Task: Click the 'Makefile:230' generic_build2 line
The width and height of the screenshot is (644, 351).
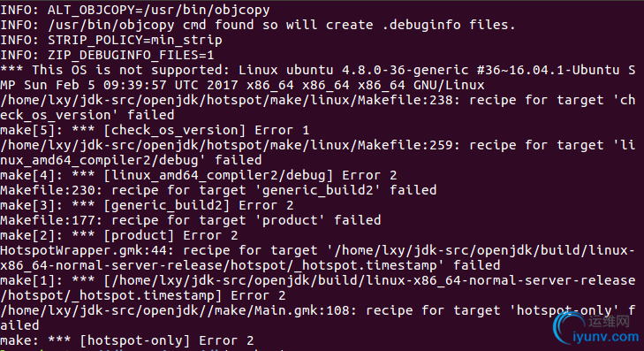Action: pos(218,190)
